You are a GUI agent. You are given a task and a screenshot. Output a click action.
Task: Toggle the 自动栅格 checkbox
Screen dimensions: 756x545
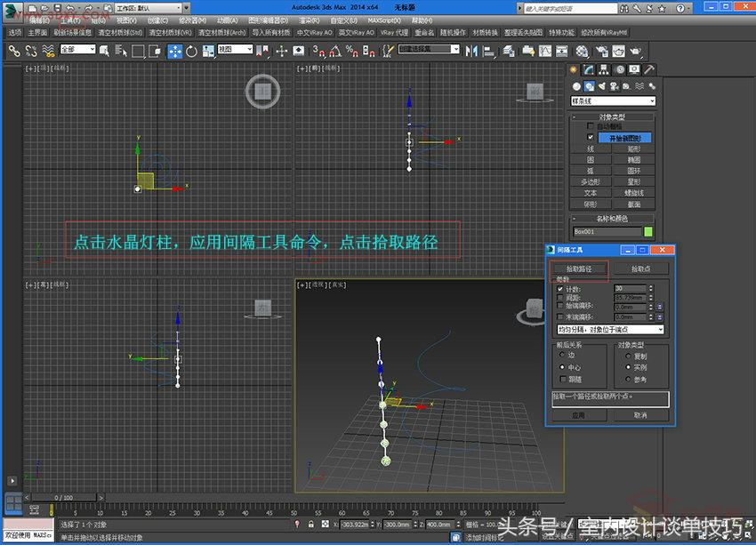tap(590, 125)
